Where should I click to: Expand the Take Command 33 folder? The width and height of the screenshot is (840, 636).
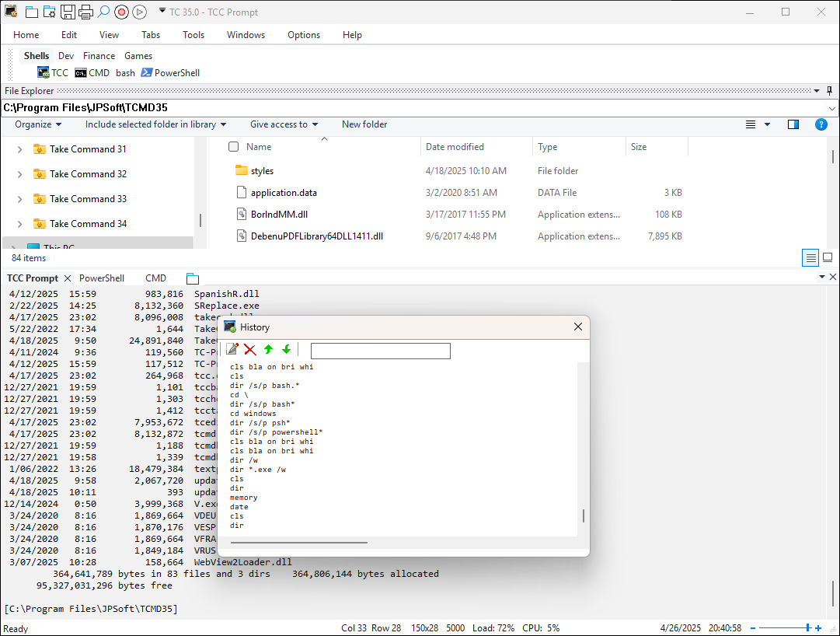point(18,198)
